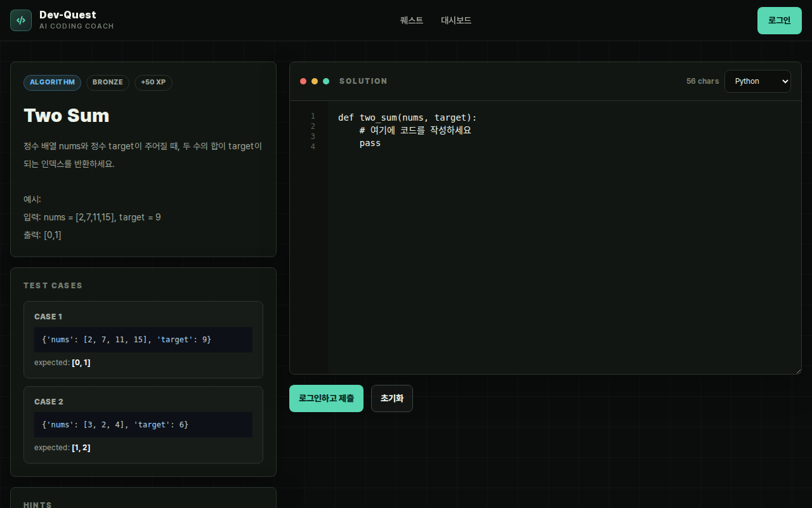Open the Python language dropdown
Image resolution: width=812 pixels, height=508 pixels.
(x=757, y=81)
